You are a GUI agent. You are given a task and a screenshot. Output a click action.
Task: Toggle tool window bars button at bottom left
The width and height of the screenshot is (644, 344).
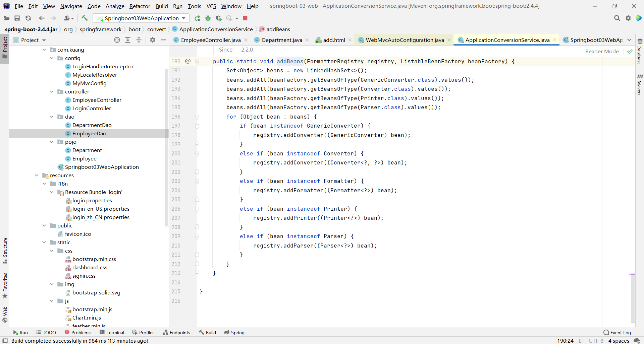point(5,341)
